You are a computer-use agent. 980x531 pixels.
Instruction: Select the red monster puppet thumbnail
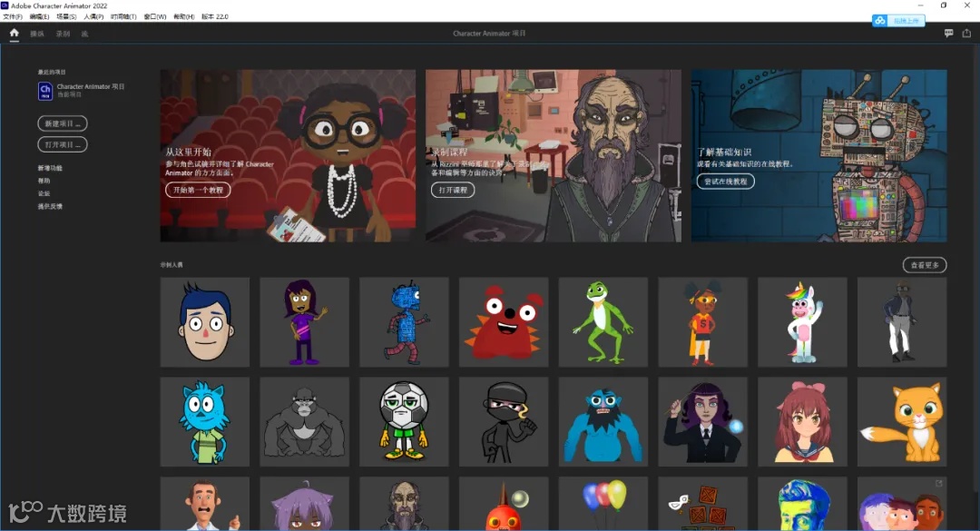click(504, 322)
